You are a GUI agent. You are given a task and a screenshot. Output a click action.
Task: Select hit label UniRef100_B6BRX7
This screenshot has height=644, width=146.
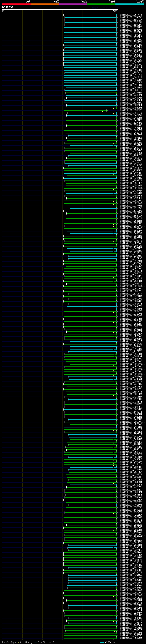(131, 216)
